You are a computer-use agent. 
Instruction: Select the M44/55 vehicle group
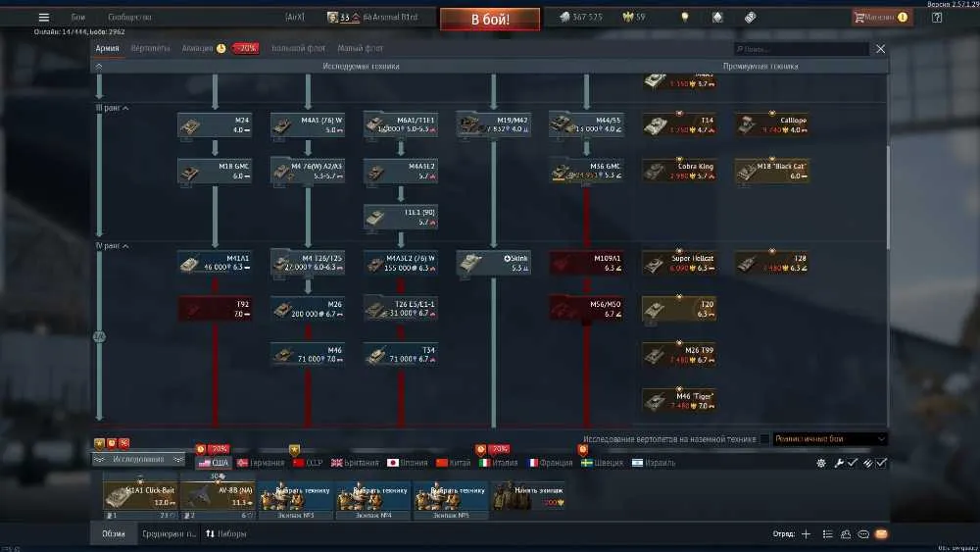point(586,125)
